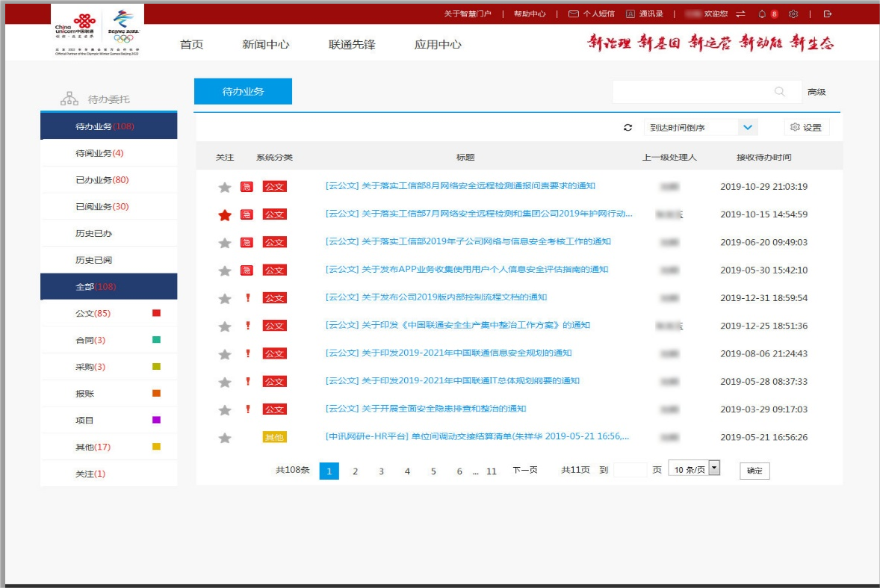Screen dimensions: 880x588
Task: Open the 设置 column settings menu
Action: coord(807,128)
